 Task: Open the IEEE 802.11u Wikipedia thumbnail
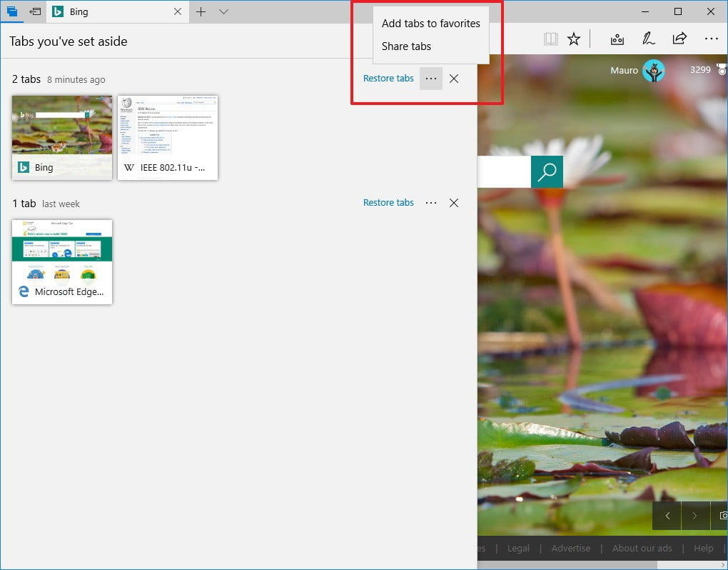tap(168, 137)
